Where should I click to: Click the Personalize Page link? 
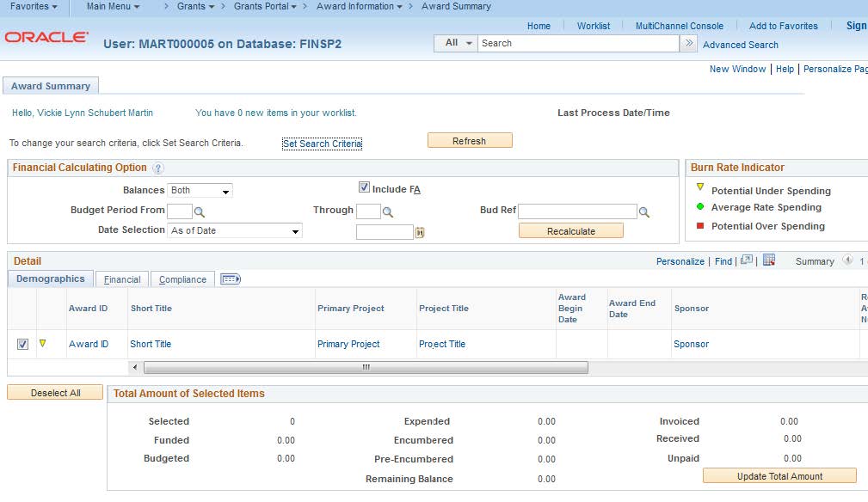[835, 69]
